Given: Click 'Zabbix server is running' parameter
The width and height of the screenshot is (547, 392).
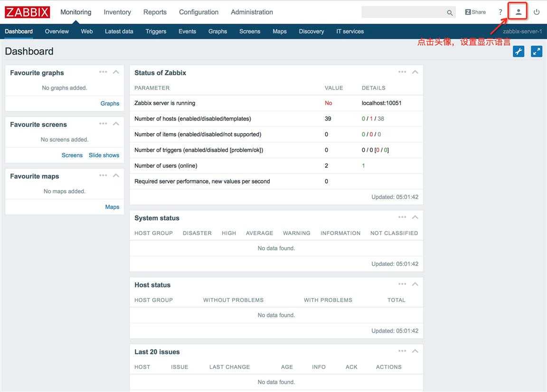Looking at the screenshot, I should (165, 103).
